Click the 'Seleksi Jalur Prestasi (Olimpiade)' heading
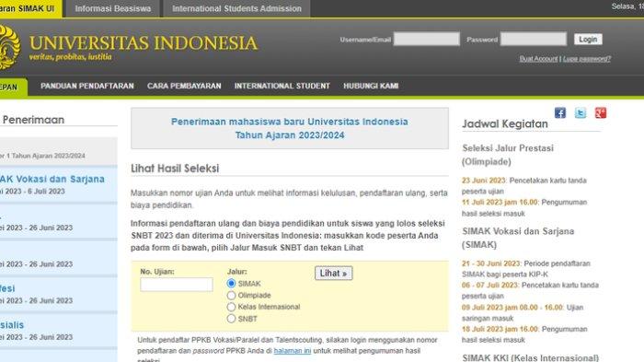Image resolution: width=644 pixels, height=362 pixels. coord(508,155)
